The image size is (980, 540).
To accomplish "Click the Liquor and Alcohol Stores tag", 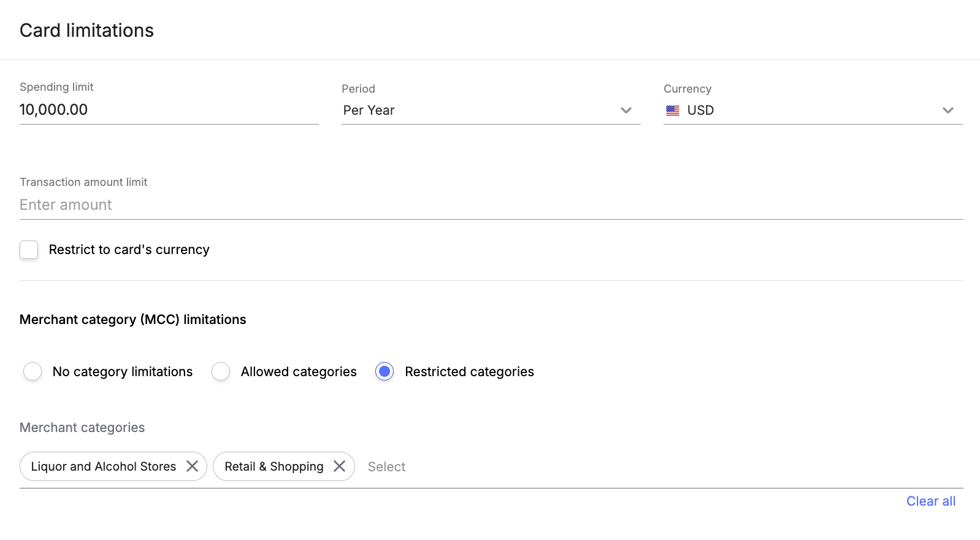I will 104,466.
